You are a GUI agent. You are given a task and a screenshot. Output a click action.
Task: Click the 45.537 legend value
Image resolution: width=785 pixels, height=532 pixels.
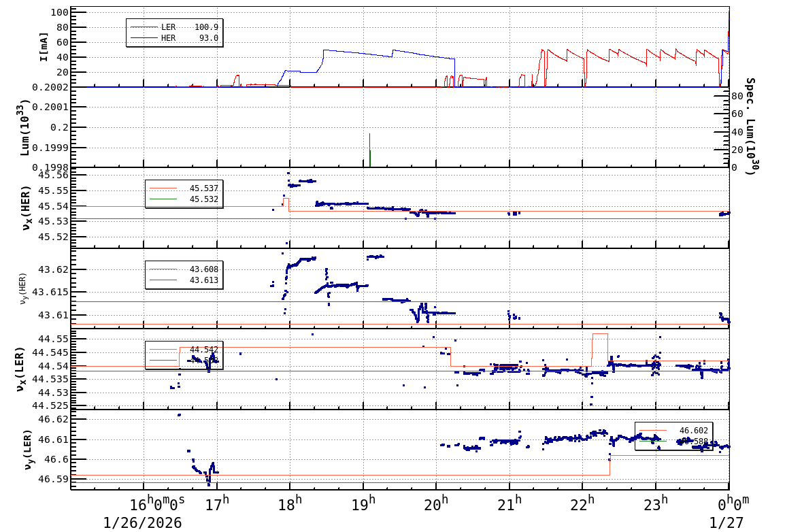204,188
